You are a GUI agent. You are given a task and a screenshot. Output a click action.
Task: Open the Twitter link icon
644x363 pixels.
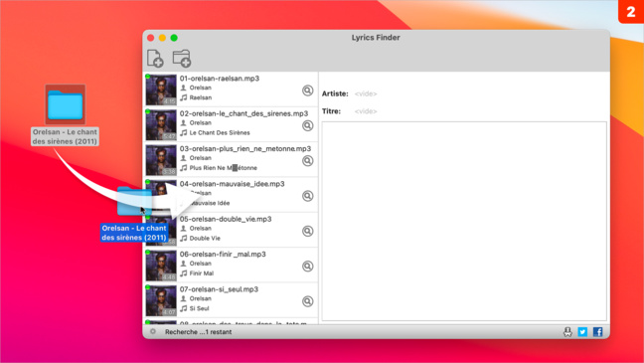coord(582,332)
